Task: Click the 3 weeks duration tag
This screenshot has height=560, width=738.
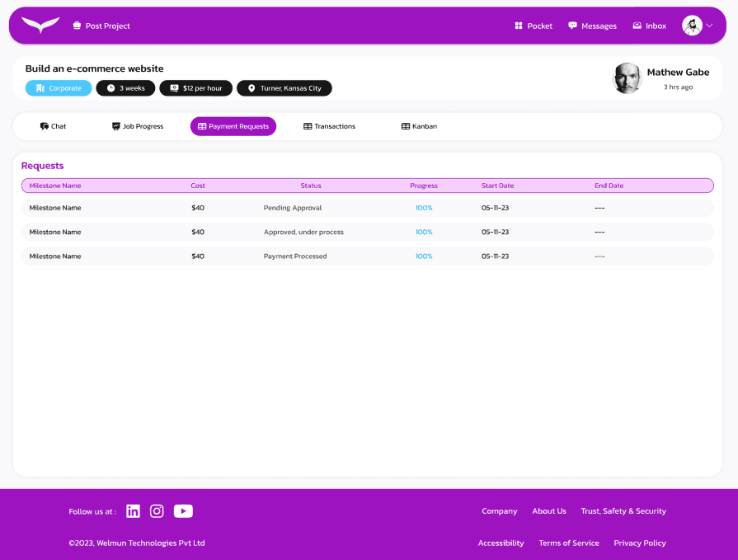Action: coord(125,88)
